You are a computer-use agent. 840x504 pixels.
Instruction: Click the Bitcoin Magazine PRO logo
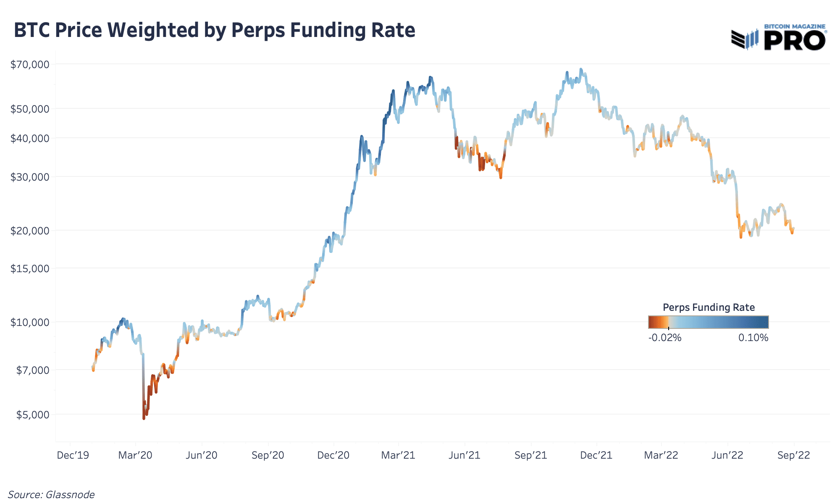[x=779, y=37]
